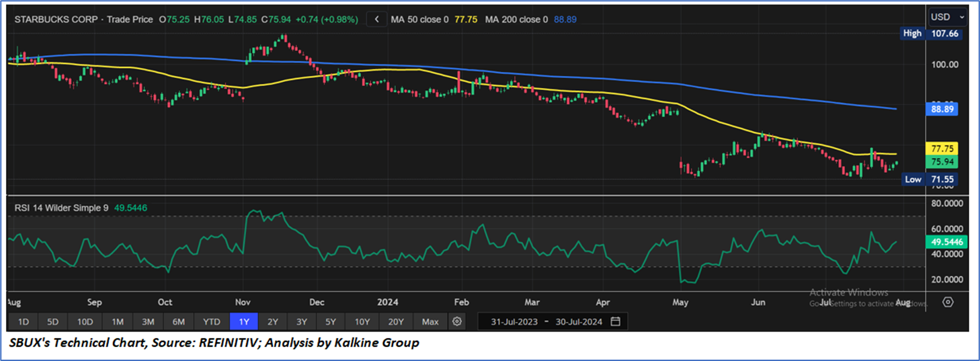Click the end date 30-Jul-2024 field
The image size is (980, 361).
tap(578, 321)
